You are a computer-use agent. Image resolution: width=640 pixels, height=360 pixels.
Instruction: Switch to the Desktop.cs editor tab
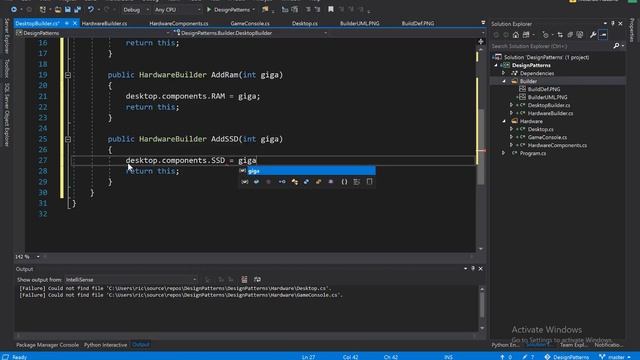(x=305, y=23)
